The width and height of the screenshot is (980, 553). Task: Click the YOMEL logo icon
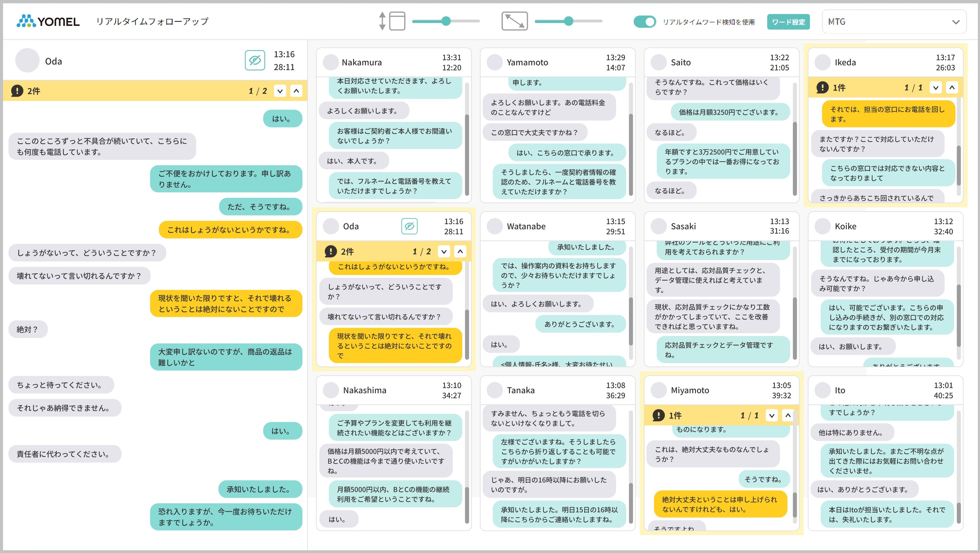[26, 22]
